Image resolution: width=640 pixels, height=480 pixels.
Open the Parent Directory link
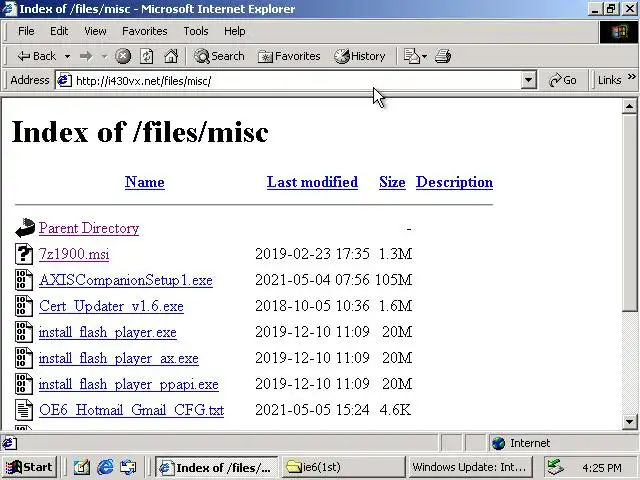tap(89, 228)
